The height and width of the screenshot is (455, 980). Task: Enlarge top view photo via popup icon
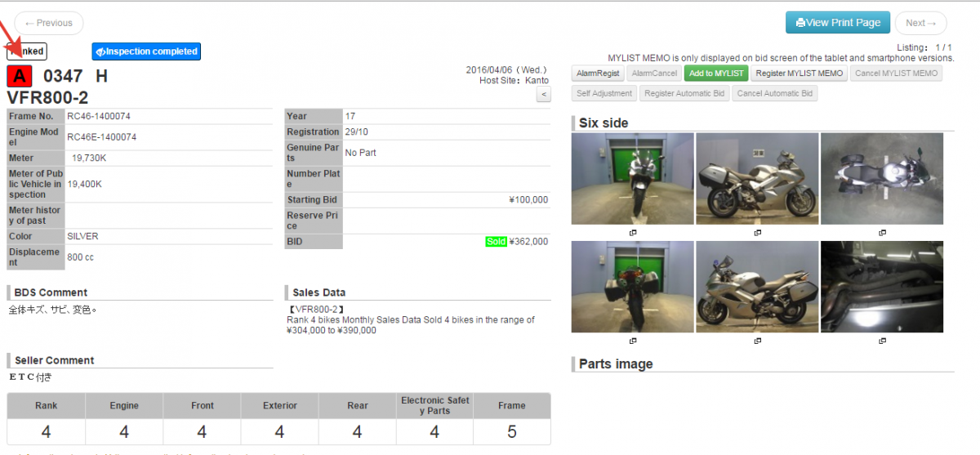point(882,233)
